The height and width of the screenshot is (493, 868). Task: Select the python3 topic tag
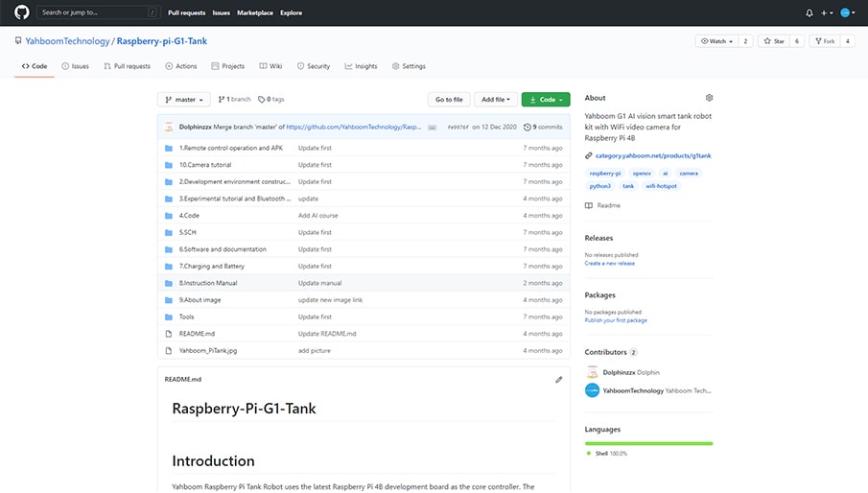tap(600, 186)
